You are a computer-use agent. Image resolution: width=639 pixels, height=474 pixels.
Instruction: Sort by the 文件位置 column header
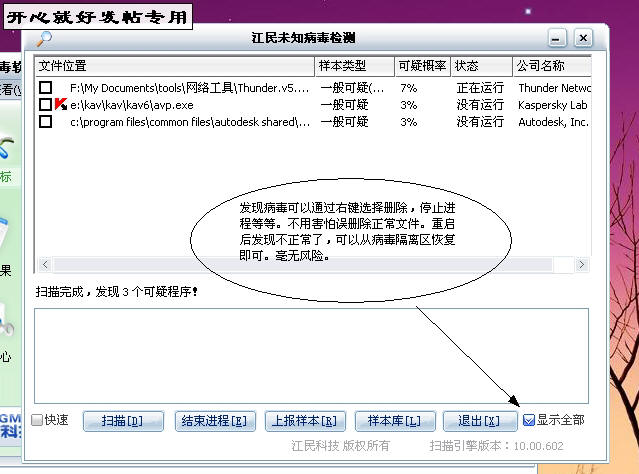(175, 66)
